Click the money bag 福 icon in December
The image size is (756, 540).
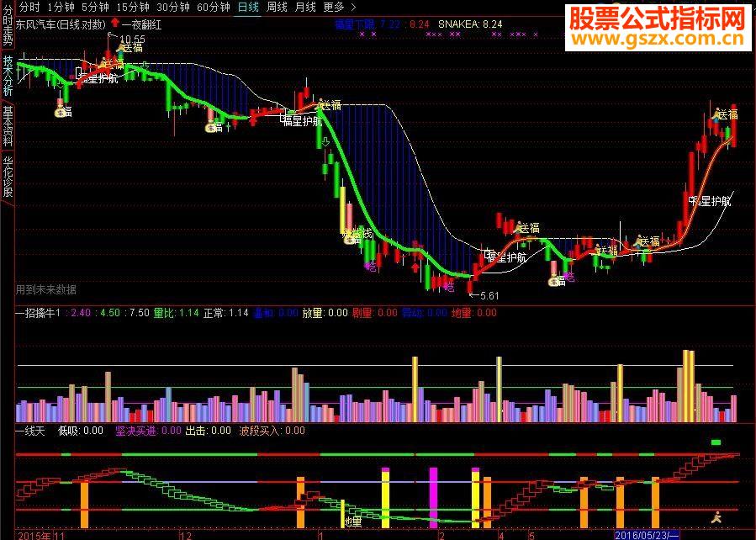(x=210, y=127)
